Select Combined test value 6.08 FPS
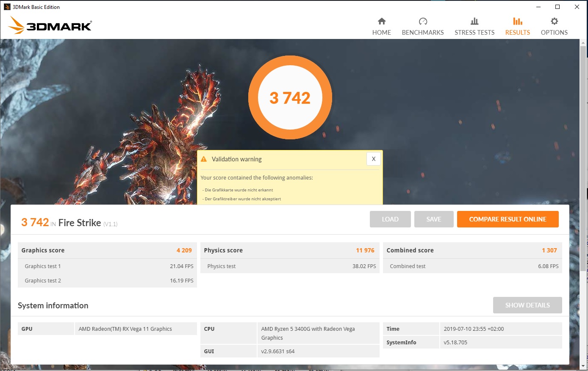The width and height of the screenshot is (588, 371). (548, 266)
